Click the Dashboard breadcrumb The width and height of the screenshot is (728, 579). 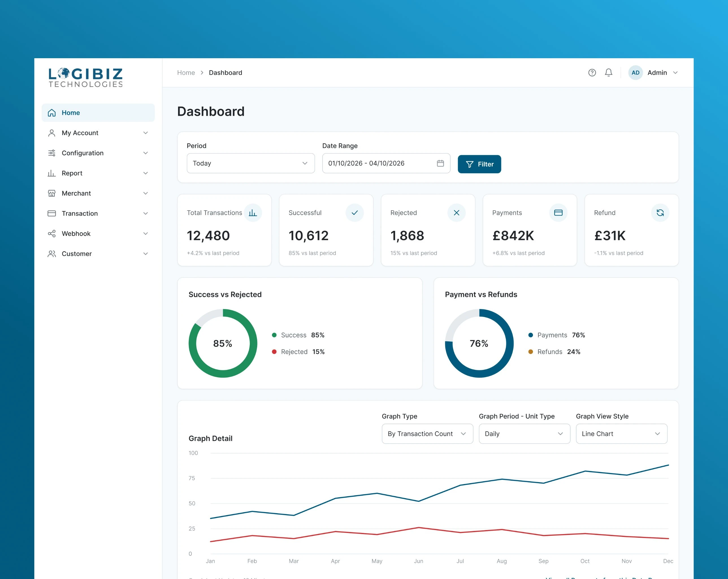point(226,73)
